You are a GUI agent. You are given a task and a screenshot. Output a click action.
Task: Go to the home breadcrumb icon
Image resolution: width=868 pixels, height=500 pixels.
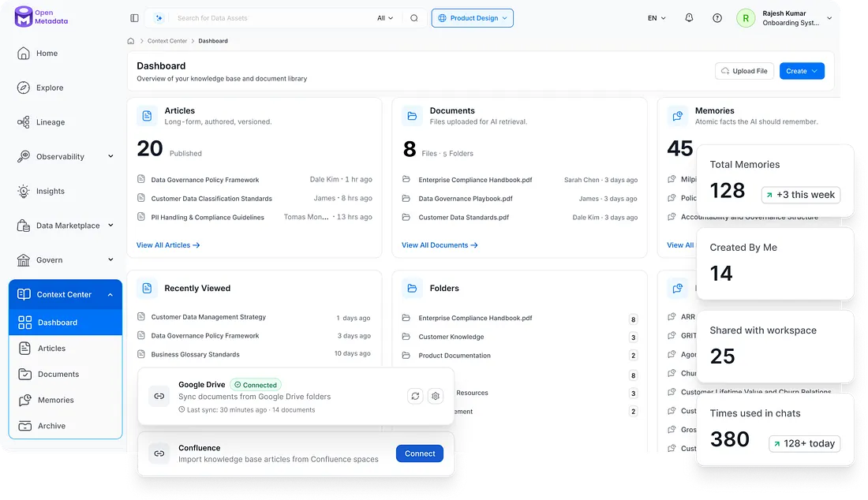tap(131, 41)
